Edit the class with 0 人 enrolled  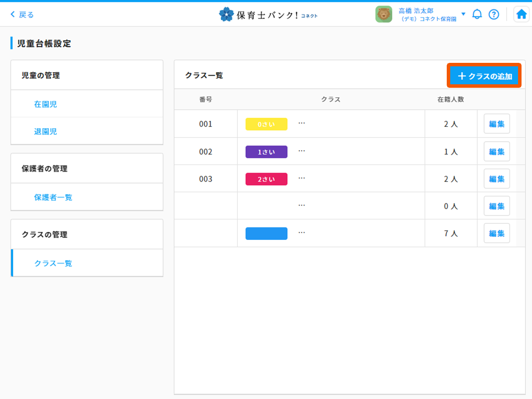pyautogui.click(x=497, y=206)
